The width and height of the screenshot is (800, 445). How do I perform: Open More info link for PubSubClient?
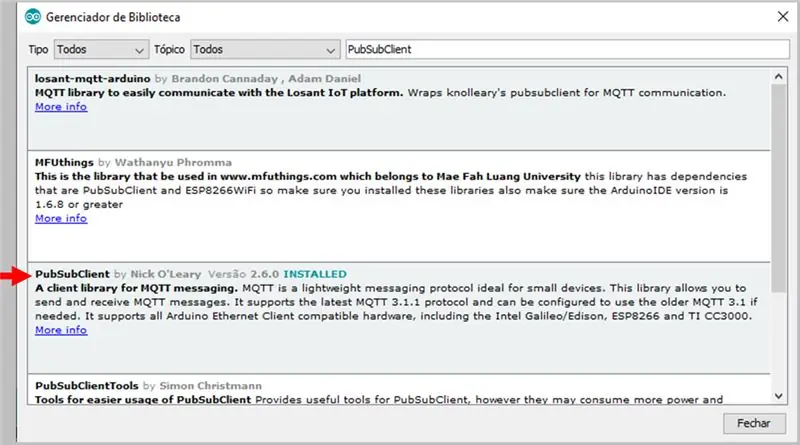[61, 330]
